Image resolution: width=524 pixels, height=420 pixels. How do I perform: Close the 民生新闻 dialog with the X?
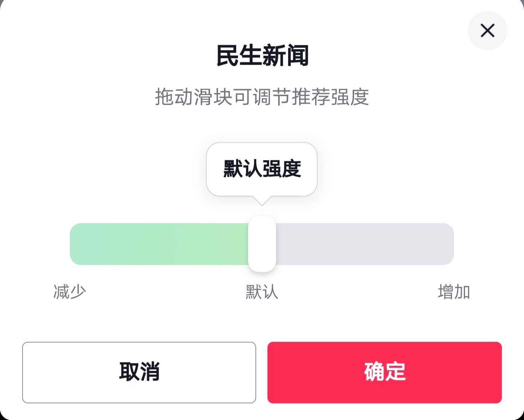(x=487, y=31)
